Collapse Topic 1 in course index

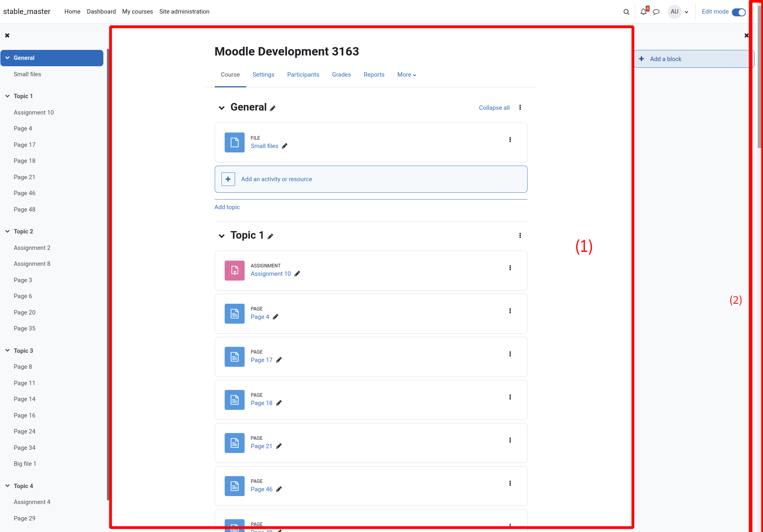tap(7, 96)
